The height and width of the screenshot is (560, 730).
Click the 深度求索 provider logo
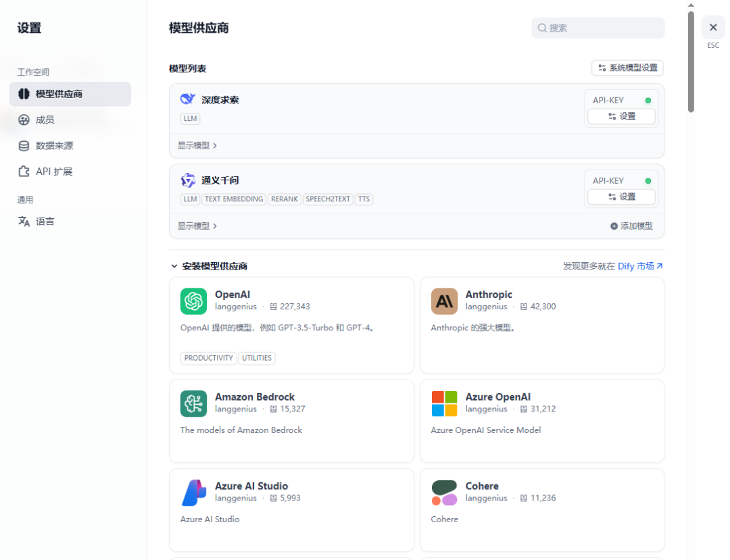[x=187, y=99]
